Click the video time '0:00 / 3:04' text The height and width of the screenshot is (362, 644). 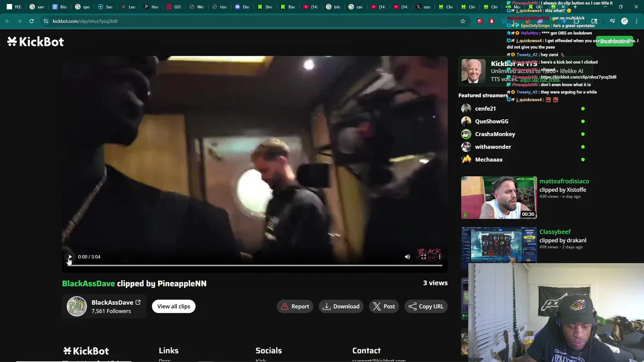tap(89, 257)
